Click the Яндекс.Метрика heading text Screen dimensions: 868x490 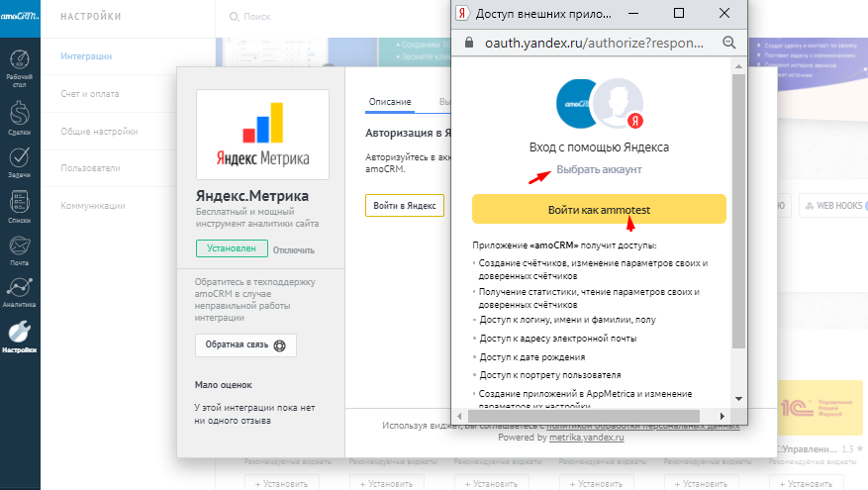coord(251,196)
